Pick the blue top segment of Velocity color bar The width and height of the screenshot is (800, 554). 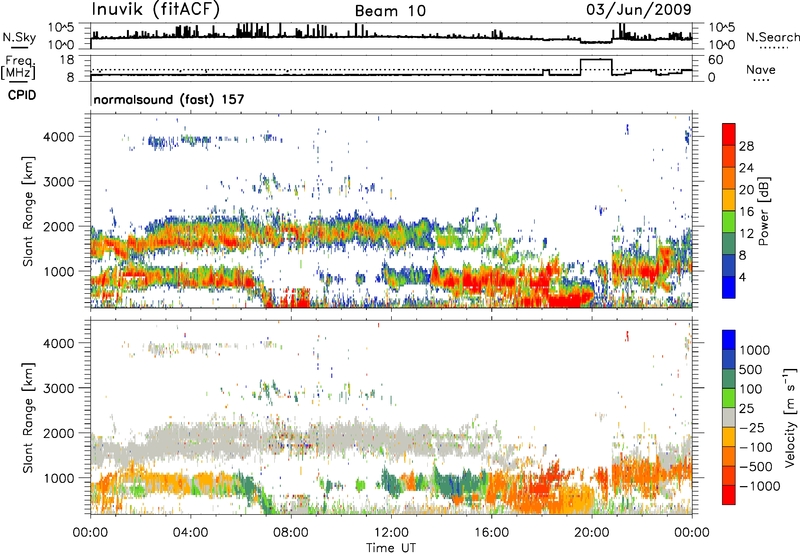pos(729,340)
